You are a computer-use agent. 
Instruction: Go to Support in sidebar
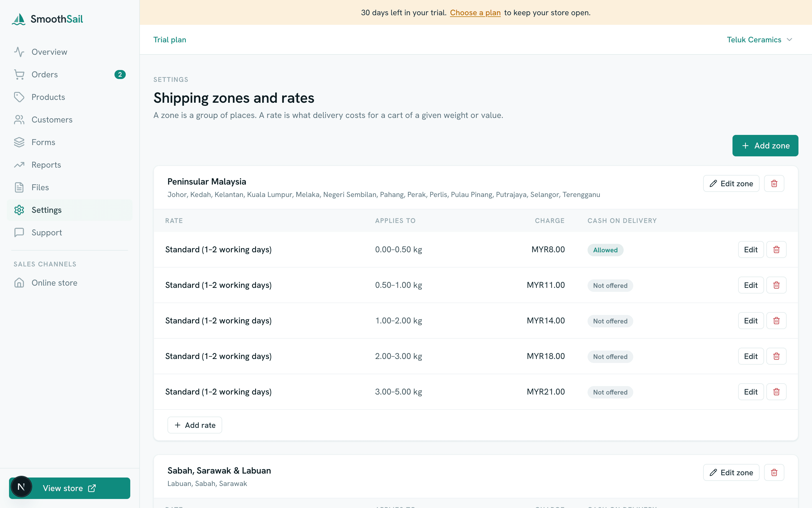[x=69, y=233]
